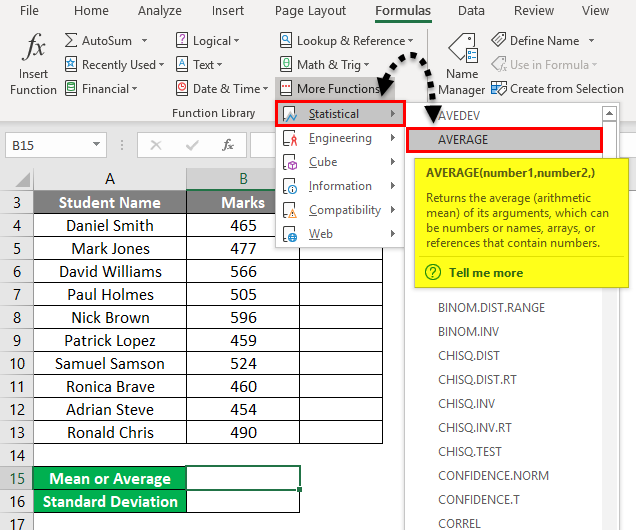Select the CHISQ.TEST function

click(x=470, y=452)
